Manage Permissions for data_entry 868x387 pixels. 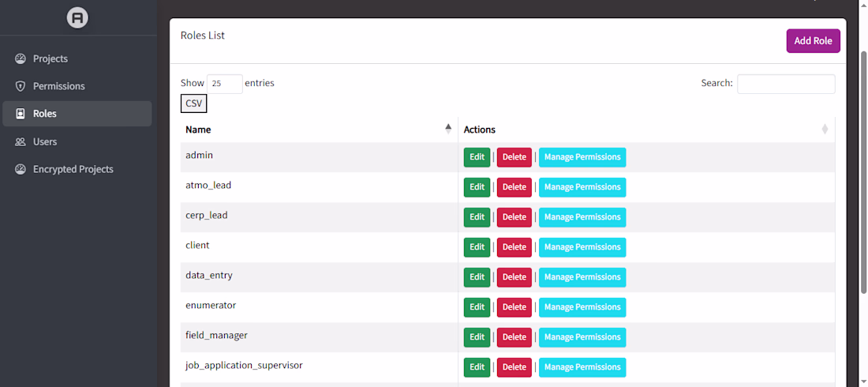tap(582, 276)
